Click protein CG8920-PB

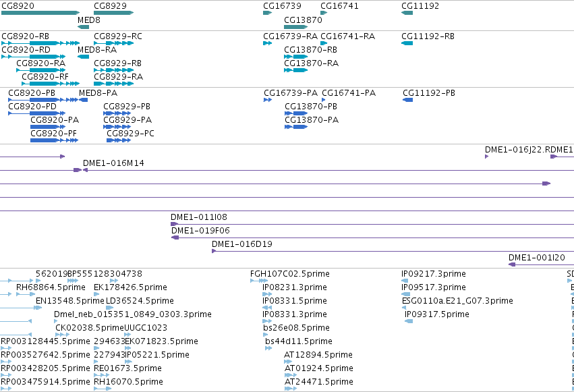click(32, 93)
